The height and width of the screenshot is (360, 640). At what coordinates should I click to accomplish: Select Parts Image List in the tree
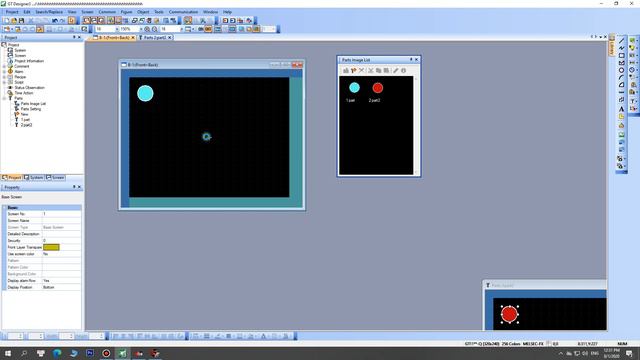click(33, 104)
